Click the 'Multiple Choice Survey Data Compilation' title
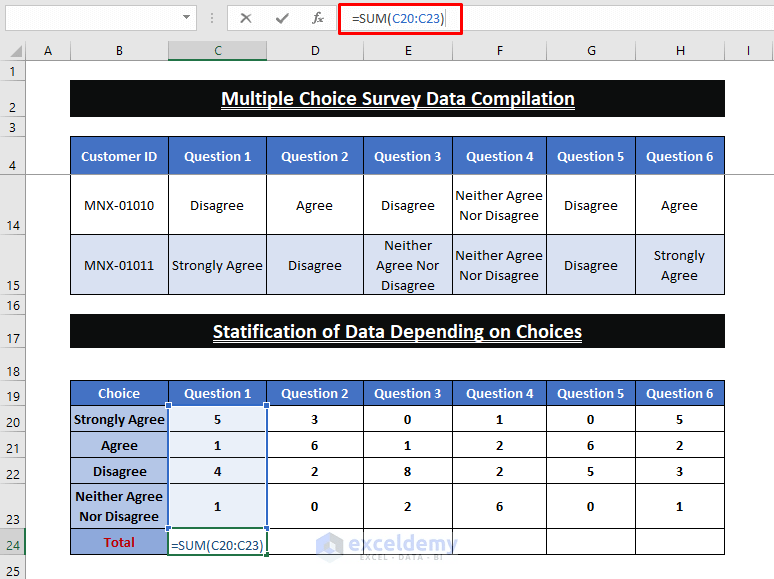774x579 pixels. pyautogui.click(x=397, y=99)
